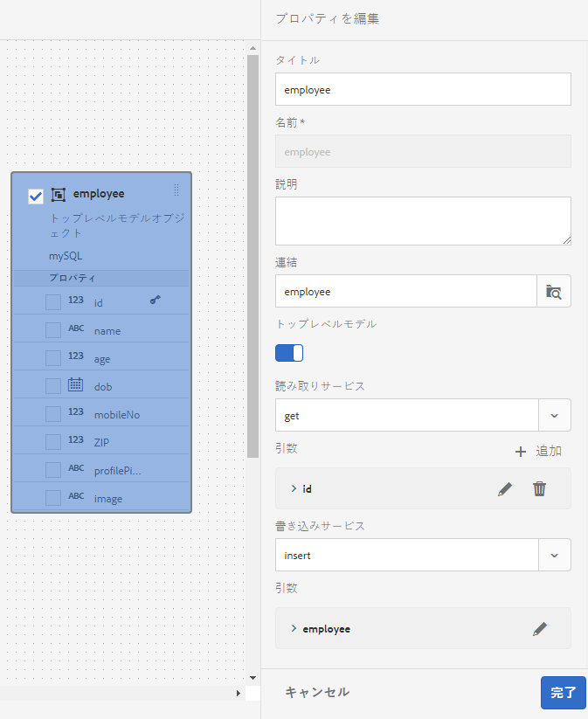Expand the employee argument chevron
Viewport: 588px width, 719px height.
(x=294, y=628)
